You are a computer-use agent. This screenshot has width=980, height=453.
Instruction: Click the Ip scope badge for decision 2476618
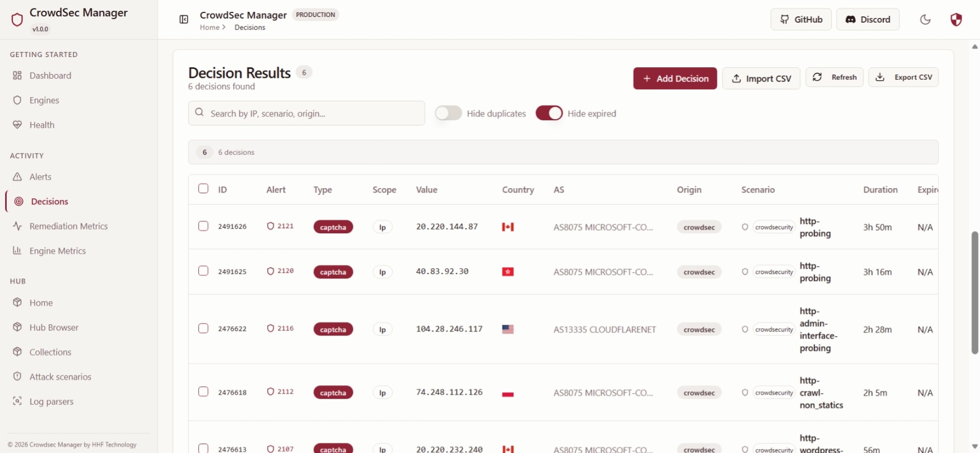[x=382, y=393]
